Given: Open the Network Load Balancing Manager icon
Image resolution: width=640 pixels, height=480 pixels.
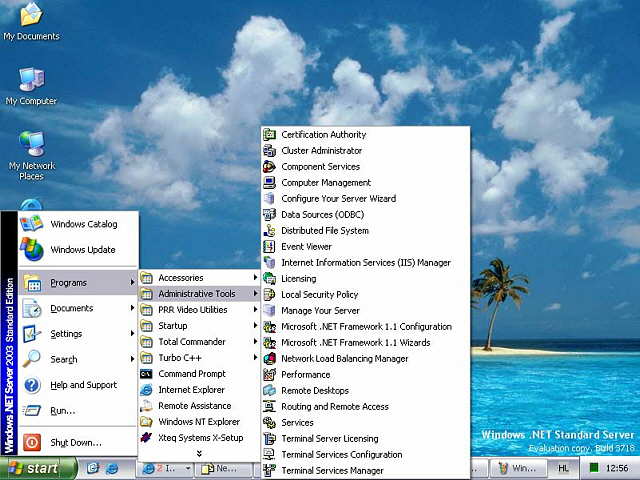Looking at the screenshot, I should (x=269, y=358).
